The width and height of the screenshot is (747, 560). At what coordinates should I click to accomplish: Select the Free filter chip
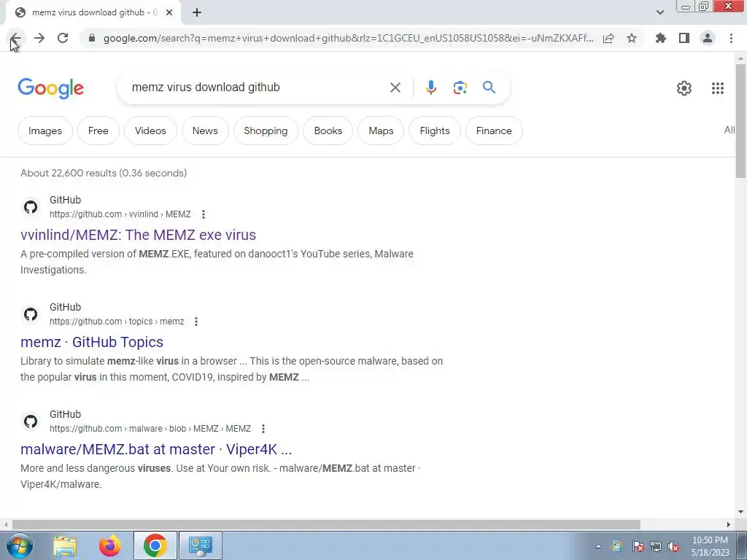(x=98, y=131)
